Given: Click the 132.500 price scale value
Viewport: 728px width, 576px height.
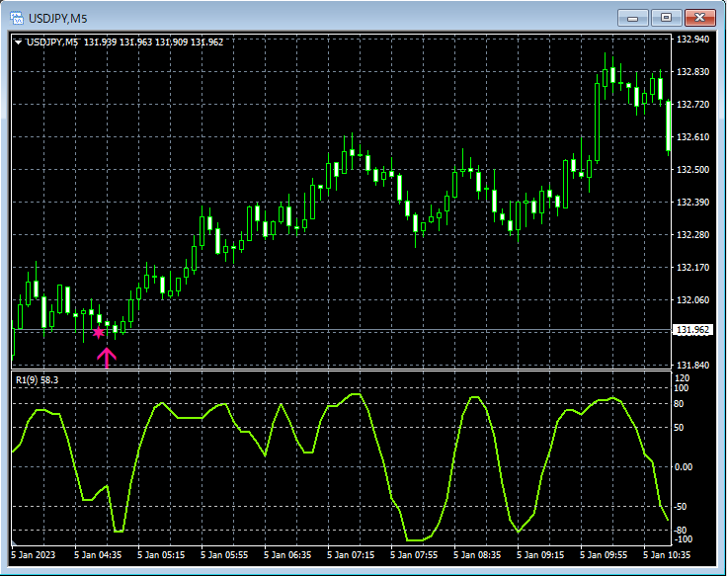Looking at the screenshot, I should click(x=692, y=170).
